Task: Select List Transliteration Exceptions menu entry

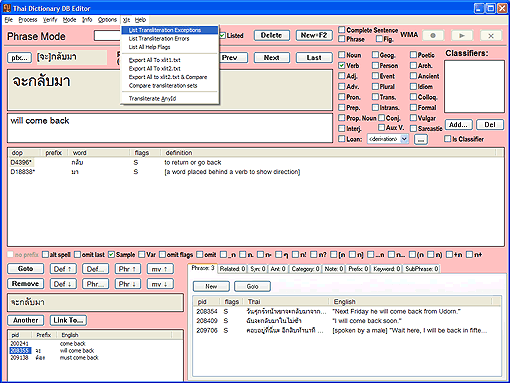Action: [170, 30]
